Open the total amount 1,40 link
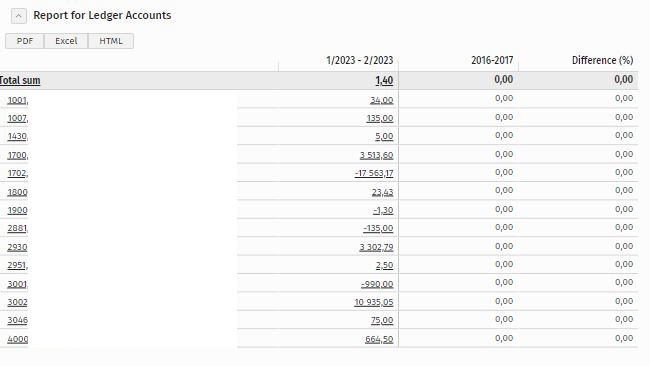 (x=384, y=80)
